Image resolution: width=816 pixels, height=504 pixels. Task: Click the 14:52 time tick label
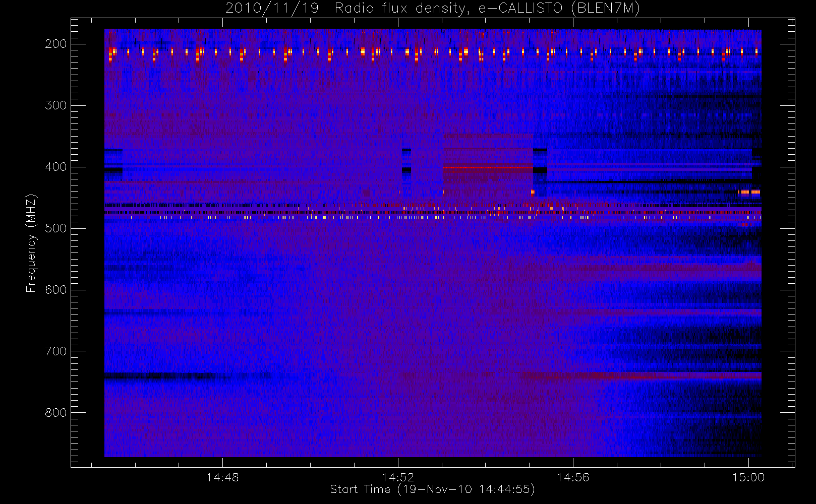tap(398, 477)
